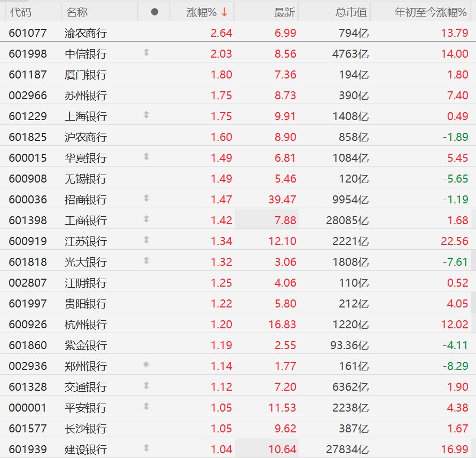Click year-to-date value 14.00

coord(455,54)
